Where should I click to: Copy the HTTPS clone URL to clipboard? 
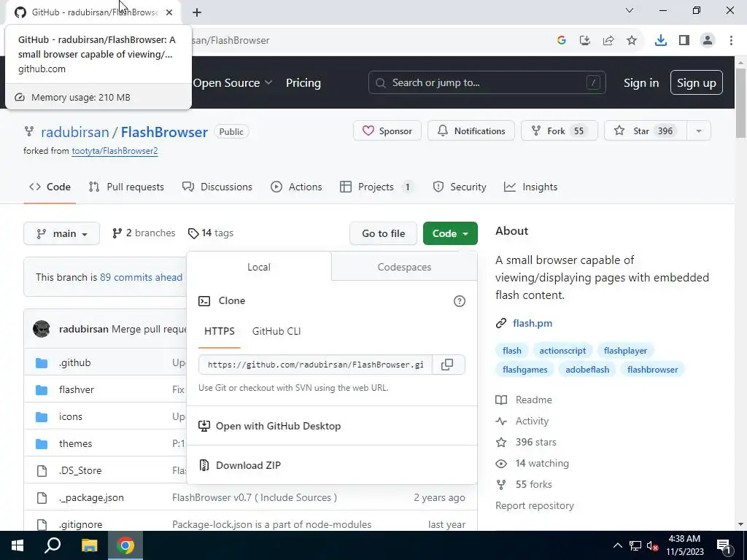tap(447, 365)
